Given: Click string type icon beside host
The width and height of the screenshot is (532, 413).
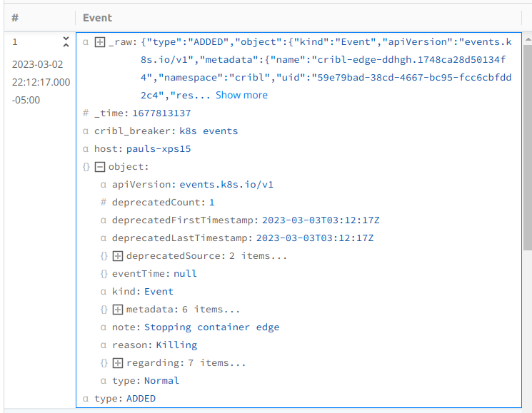Looking at the screenshot, I should click(86, 149).
